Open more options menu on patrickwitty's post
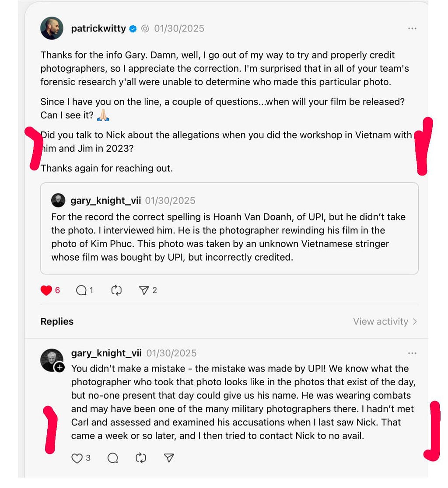Viewport: 448px width, 488px height. [x=412, y=28]
